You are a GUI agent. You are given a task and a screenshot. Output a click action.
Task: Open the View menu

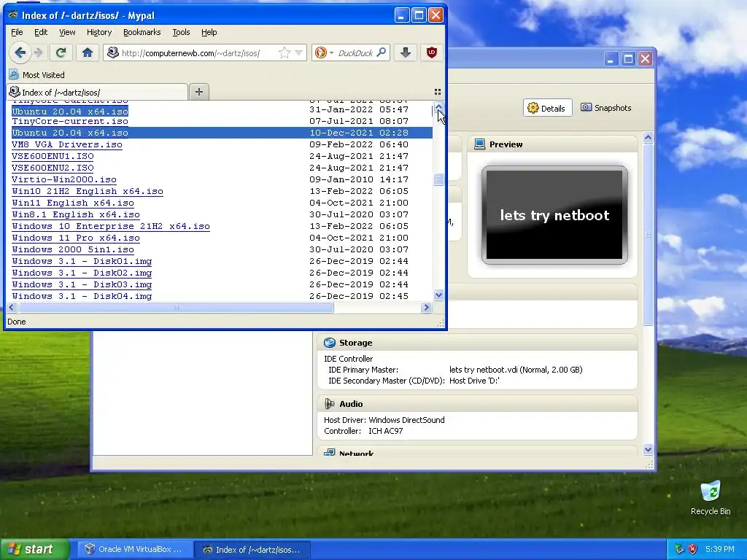[x=67, y=32]
